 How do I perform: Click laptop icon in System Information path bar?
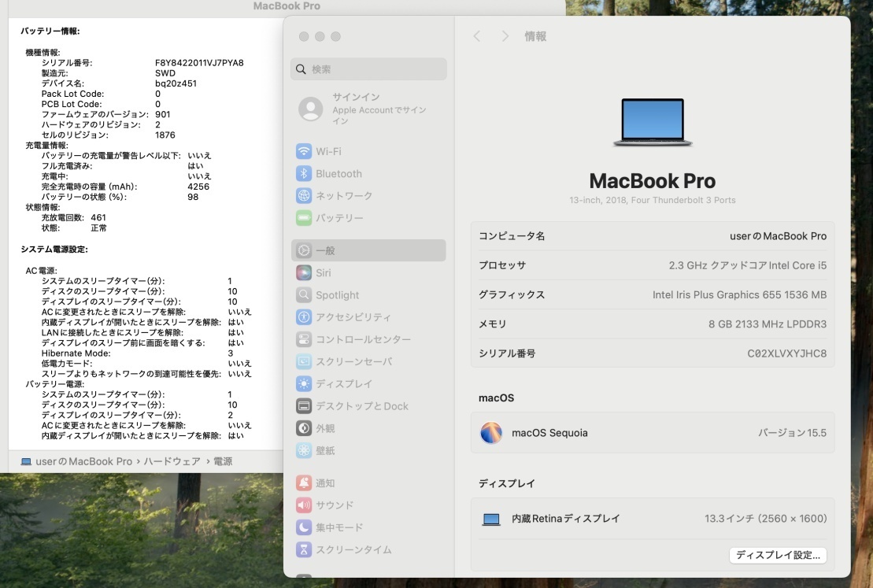coord(26,461)
